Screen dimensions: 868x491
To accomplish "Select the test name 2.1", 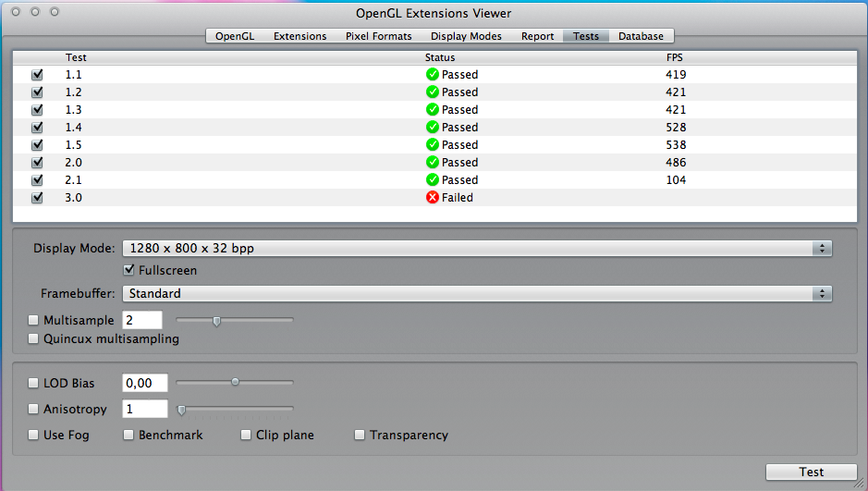I will [74, 180].
